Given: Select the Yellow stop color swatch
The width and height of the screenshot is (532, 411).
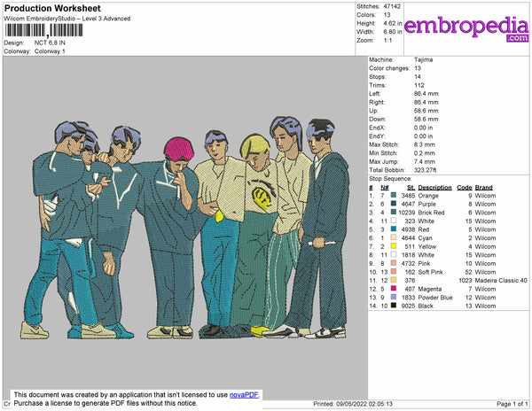Looking at the screenshot, I should (394, 246).
